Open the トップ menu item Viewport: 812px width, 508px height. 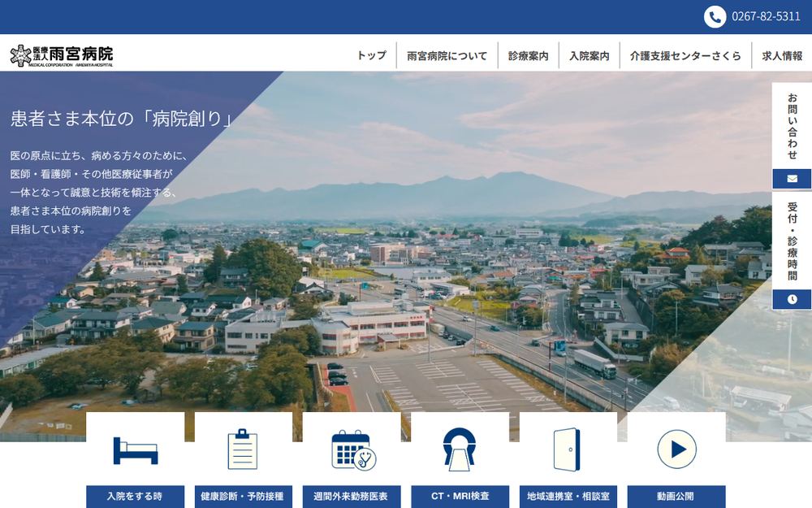(x=372, y=55)
